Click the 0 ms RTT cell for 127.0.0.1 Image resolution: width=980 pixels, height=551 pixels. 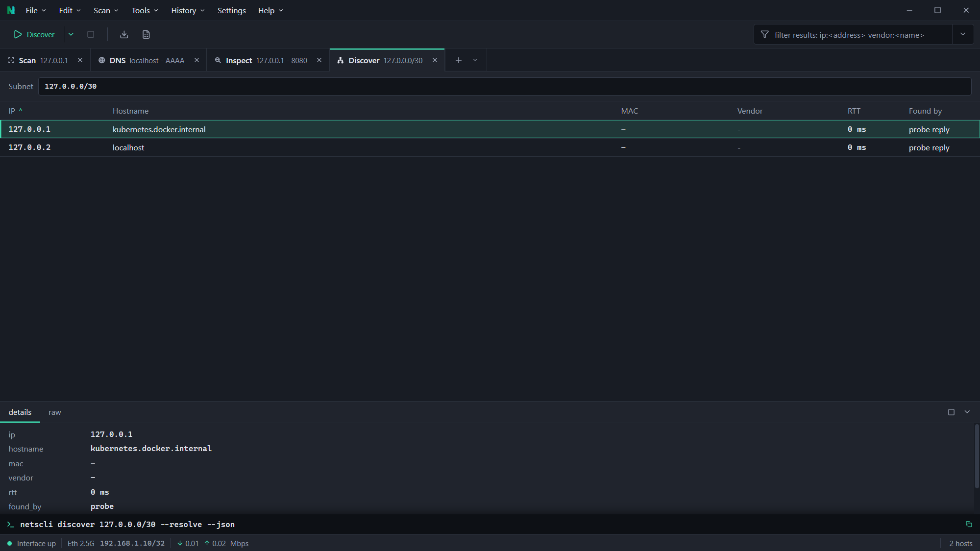pyautogui.click(x=857, y=129)
